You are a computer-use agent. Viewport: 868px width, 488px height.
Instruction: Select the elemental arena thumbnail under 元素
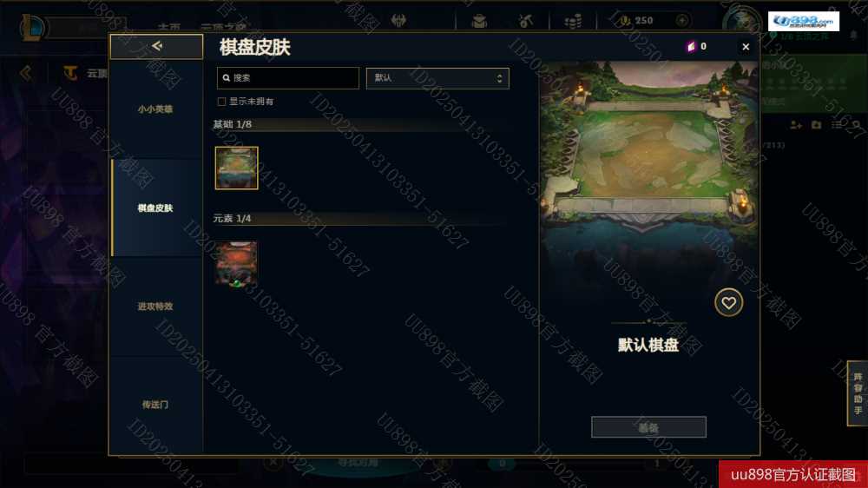tap(236, 262)
